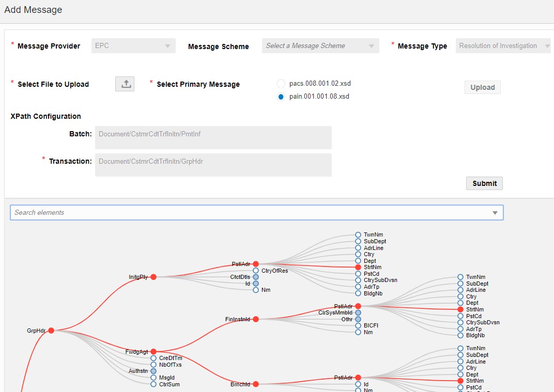The width and height of the screenshot is (554, 392).
Task: Select the SubDept node in top address group
Action: tap(358, 241)
